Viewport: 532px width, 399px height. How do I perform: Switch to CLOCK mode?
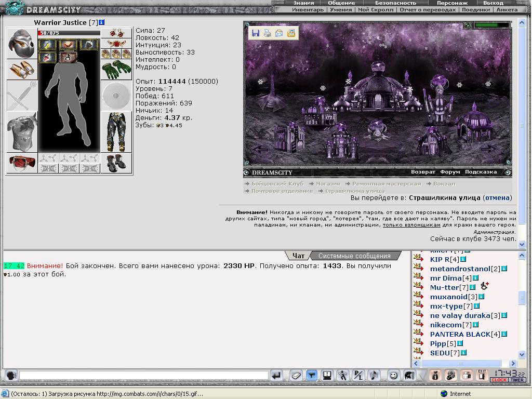[x=499, y=380]
